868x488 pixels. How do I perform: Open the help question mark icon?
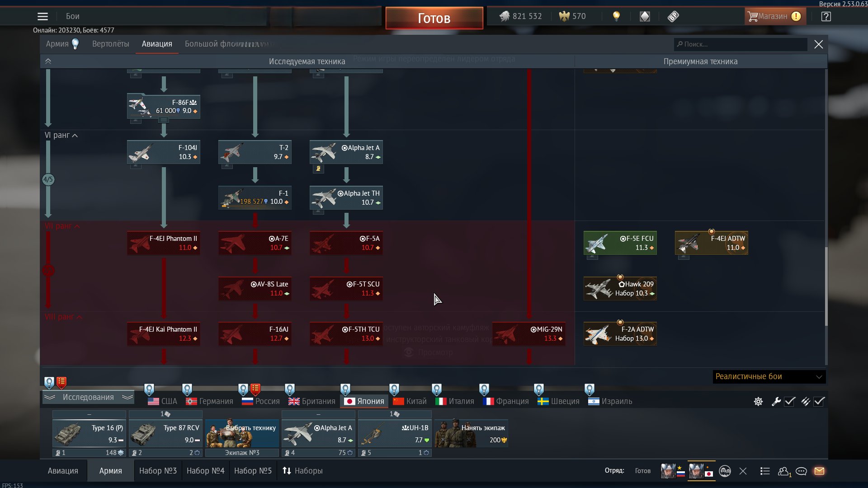(x=826, y=17)
